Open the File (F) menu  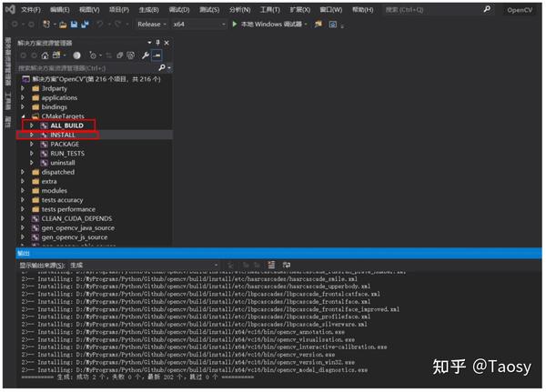[31, 9]
